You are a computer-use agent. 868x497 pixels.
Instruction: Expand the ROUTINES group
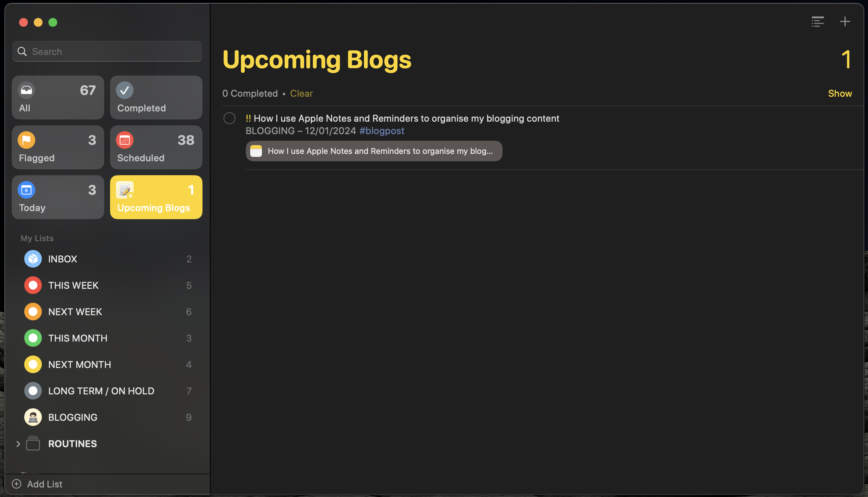(x=18, y=443)
